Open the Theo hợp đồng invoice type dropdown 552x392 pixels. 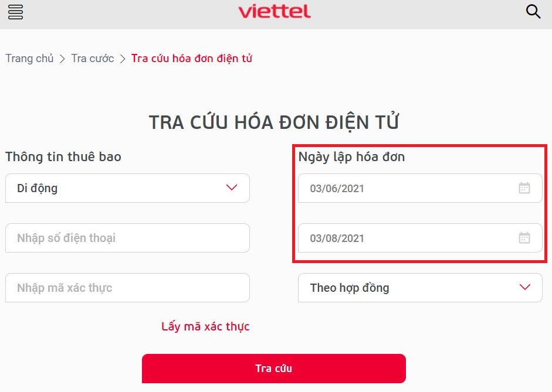(x=420, y=288)
